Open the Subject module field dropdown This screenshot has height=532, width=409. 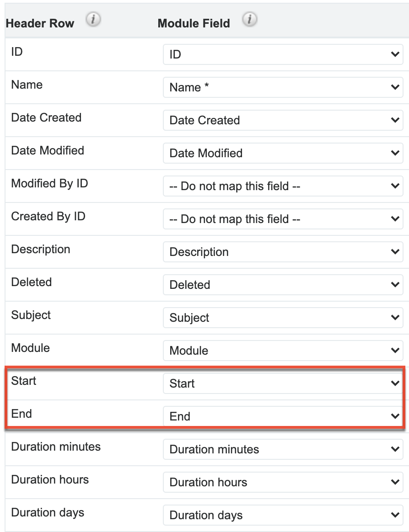click(283, 318)
